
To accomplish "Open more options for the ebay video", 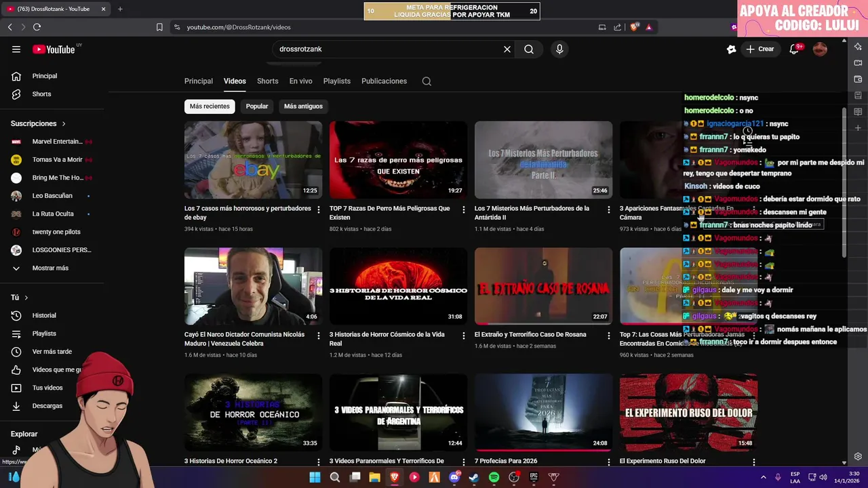I will coord(319,210).
